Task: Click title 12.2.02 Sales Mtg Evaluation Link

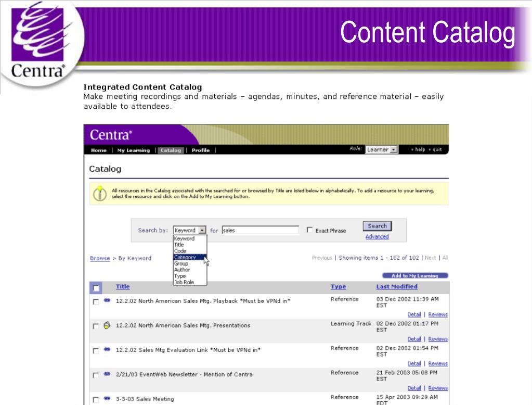Action: pyautogui.click(x=188, y=350)
